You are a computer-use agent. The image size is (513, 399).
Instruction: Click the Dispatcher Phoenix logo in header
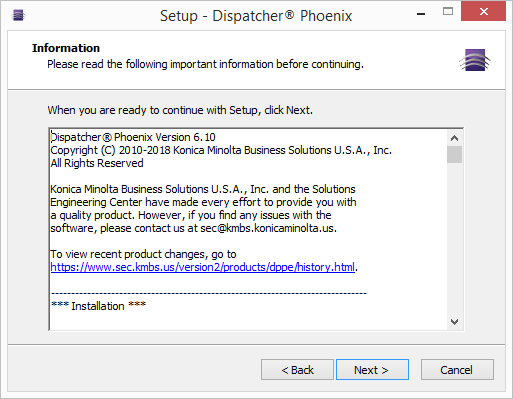click(475, 60)
